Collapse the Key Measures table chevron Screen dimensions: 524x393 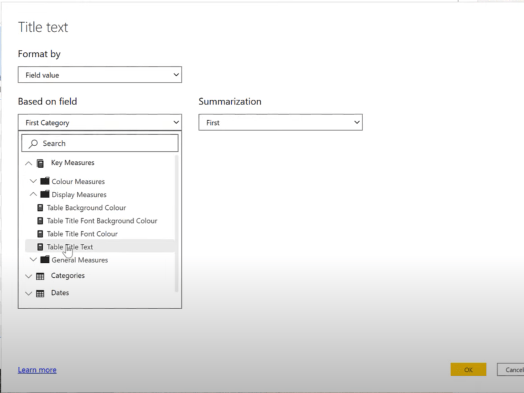(x=29, y=163)
